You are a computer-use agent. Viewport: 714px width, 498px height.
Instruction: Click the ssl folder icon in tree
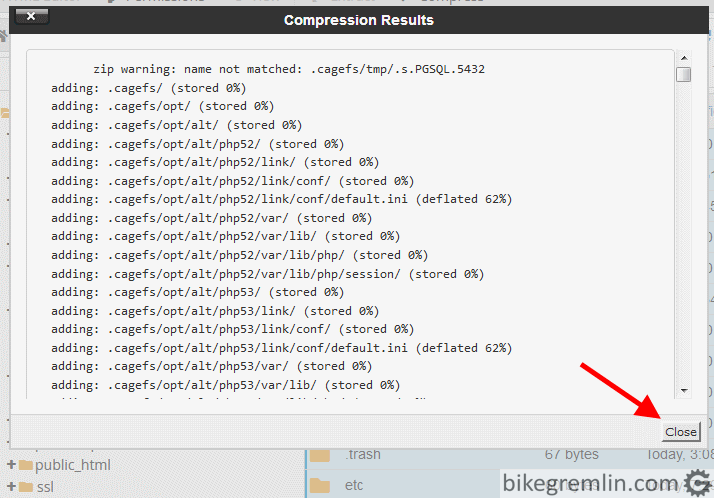click(x=26, y=487)
